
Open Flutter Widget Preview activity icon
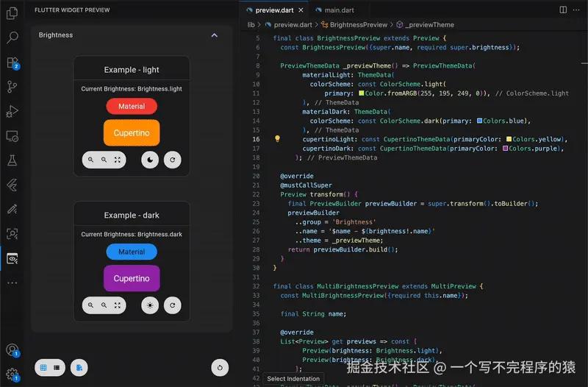pyautogui.click(x=12, y=259)
